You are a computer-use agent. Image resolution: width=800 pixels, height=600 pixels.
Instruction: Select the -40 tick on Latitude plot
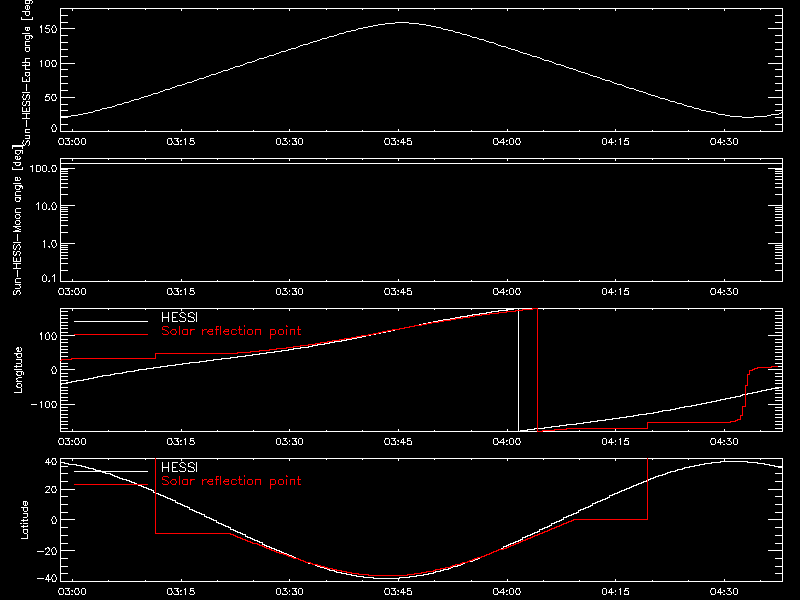tap(47, 579)
